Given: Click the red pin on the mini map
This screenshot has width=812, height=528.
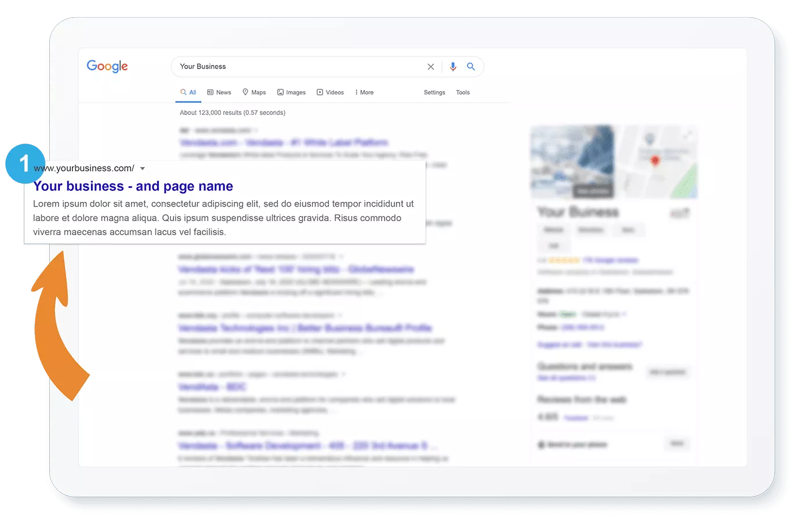Looking at the screenshot, I should (x=655, y=161).
